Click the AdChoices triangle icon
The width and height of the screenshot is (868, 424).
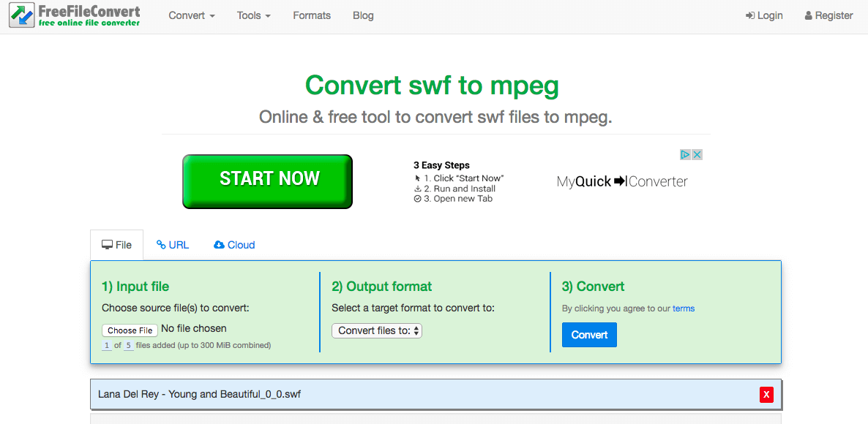point(686,154)
